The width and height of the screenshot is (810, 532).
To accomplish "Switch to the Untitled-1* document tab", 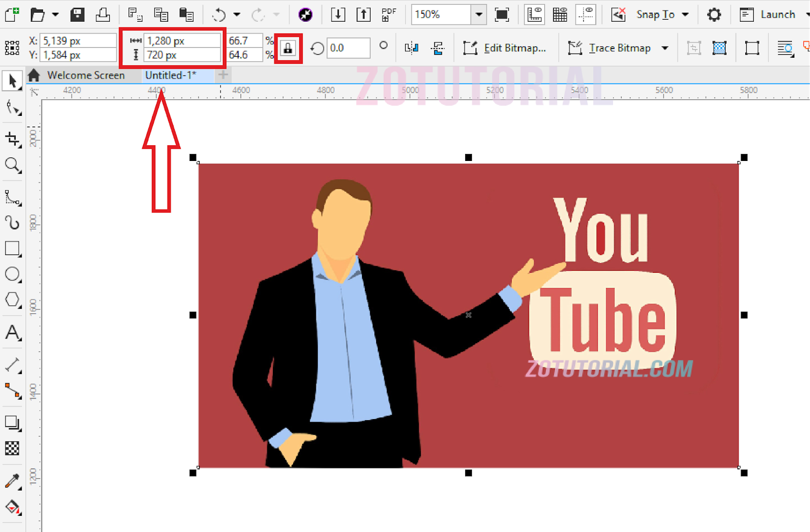I will tap(171, 75).
